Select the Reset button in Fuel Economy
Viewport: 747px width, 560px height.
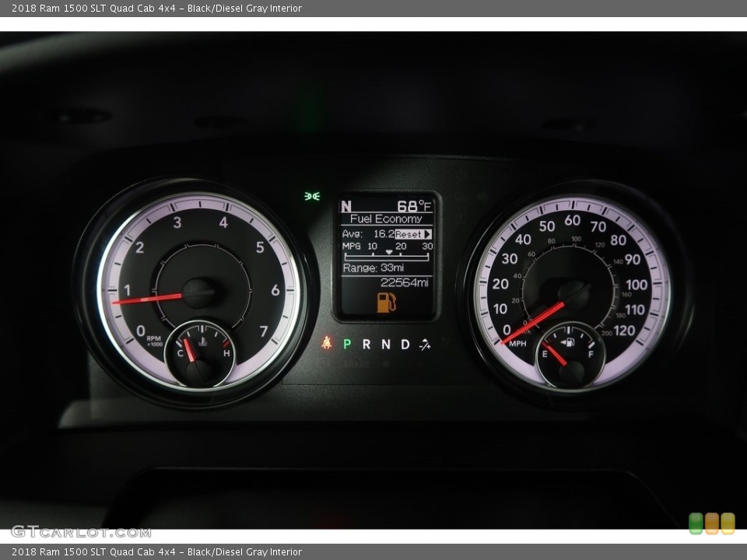413,234
